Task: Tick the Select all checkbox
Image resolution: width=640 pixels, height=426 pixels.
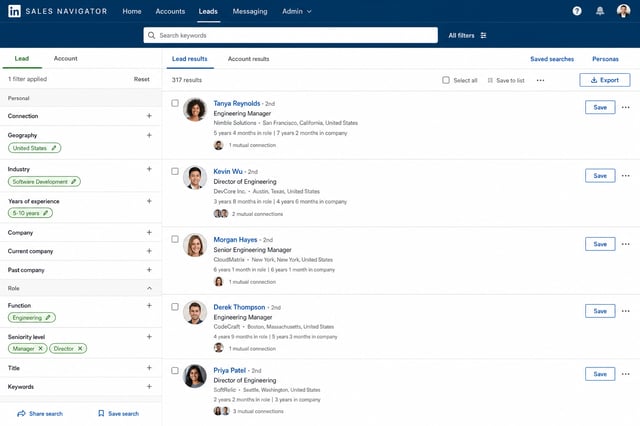Action: coord(446,80)
